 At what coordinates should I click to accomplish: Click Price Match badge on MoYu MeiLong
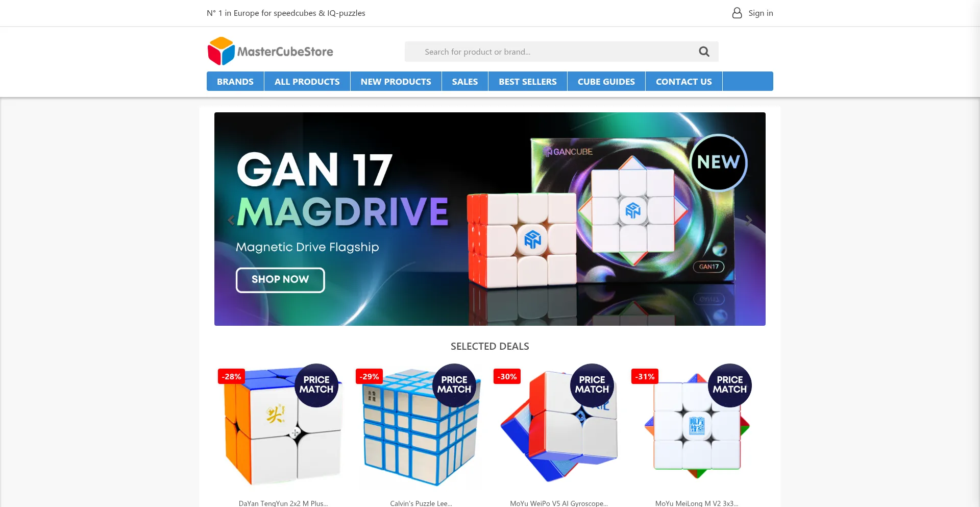coord(730,385)
